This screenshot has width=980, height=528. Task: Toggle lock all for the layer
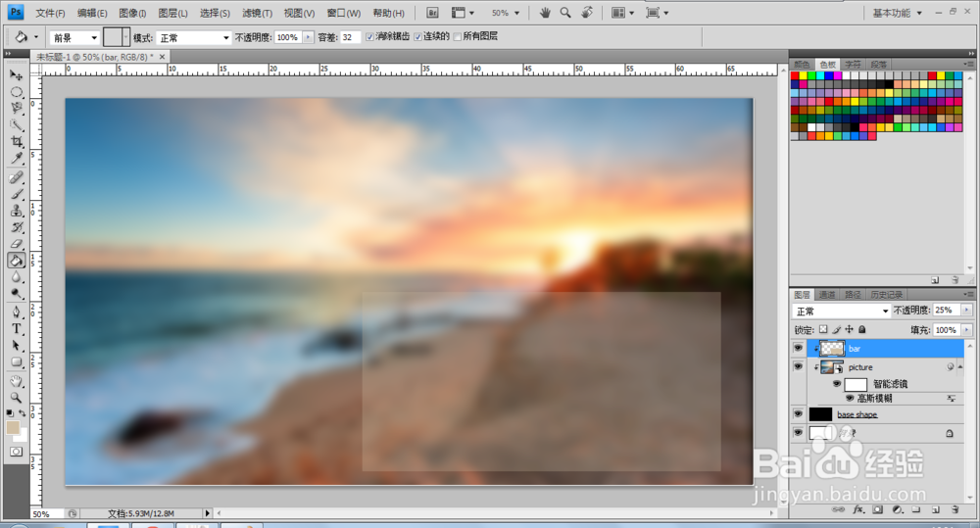pyautogui.click(x=862, y=329)
